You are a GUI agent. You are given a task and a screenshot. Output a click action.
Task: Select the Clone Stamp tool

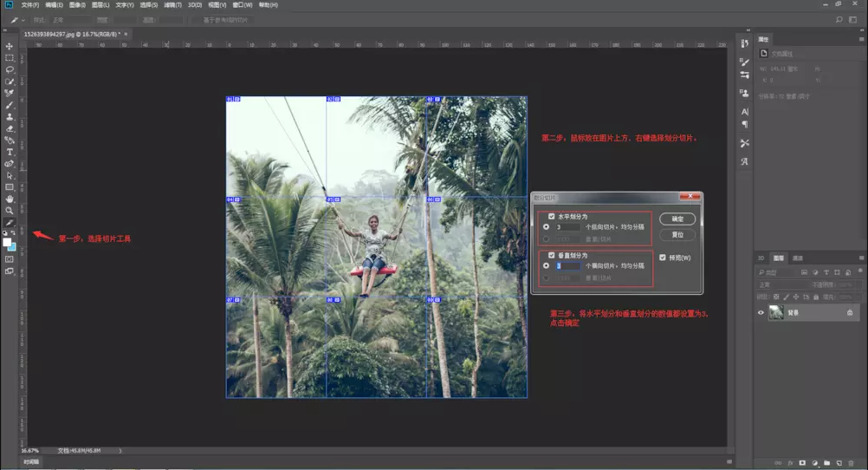point(10,116)
